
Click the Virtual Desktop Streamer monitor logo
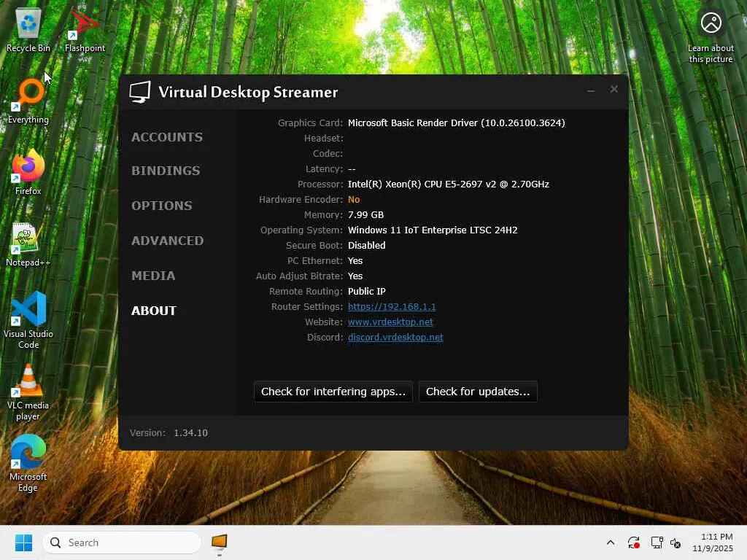pos(140,91)
